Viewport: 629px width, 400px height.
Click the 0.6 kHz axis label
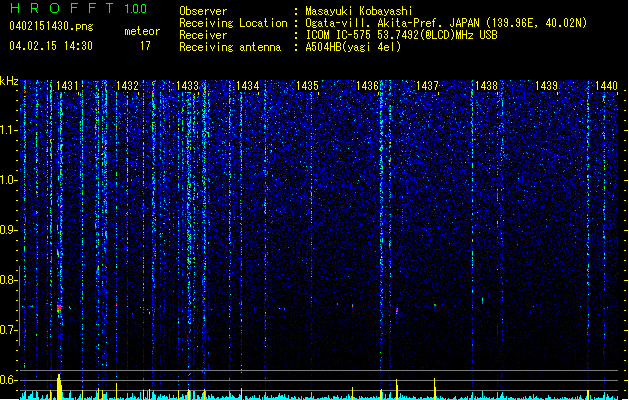(8, 380)
